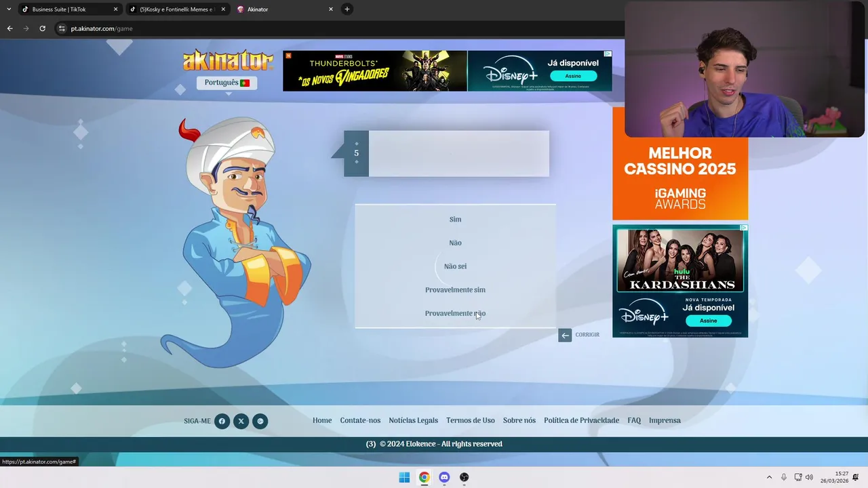Open the FAQ footer link
This screenshot has height=488, width=868.
point(634,421)
